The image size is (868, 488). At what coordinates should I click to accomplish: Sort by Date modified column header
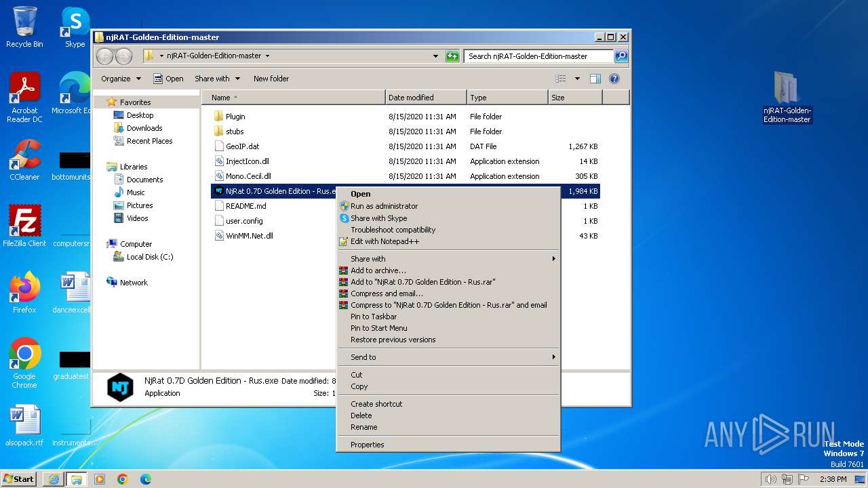[x=426, y=98]
